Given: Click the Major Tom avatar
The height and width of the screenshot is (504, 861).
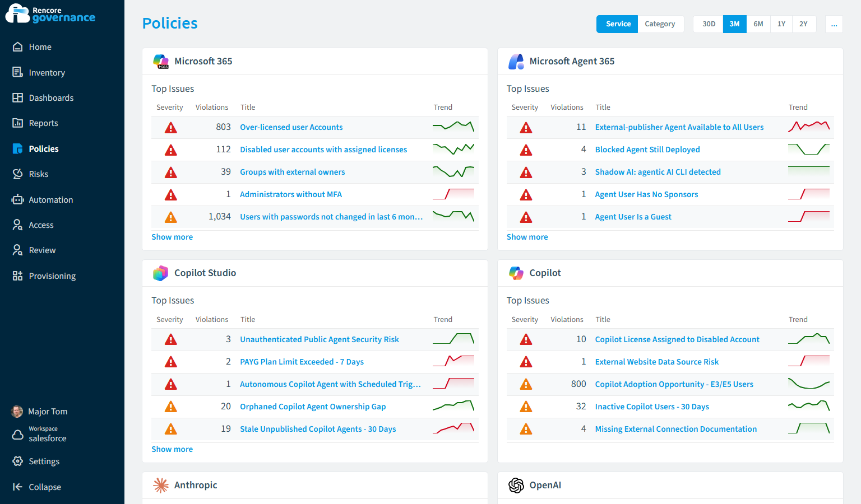Looking at the screenshot, I should (17, 412).
